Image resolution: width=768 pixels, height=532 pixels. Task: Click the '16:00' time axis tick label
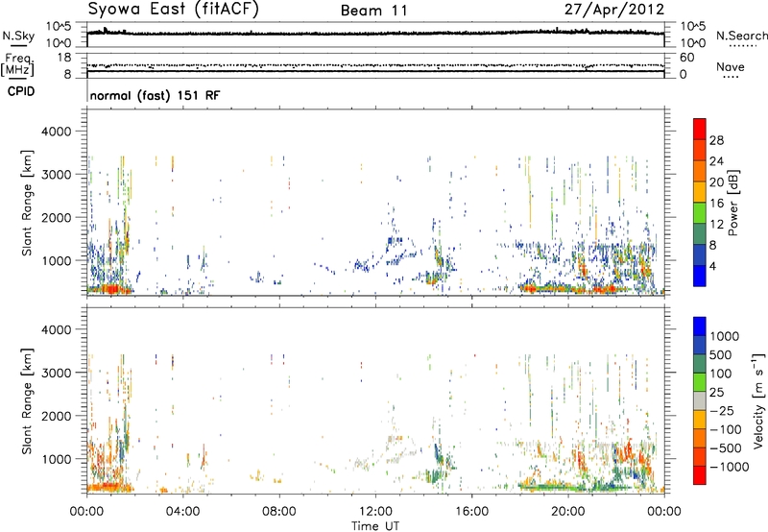[x=471, y=512]
